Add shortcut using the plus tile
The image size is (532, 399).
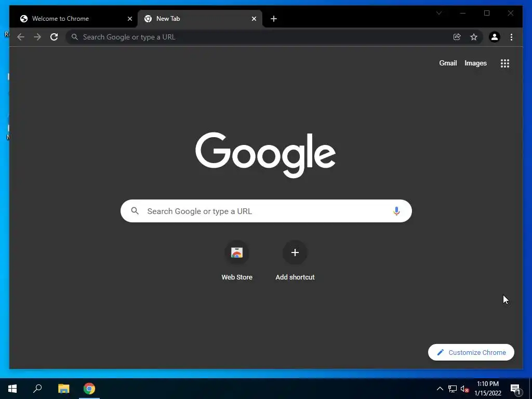click(x=295, y=261)
